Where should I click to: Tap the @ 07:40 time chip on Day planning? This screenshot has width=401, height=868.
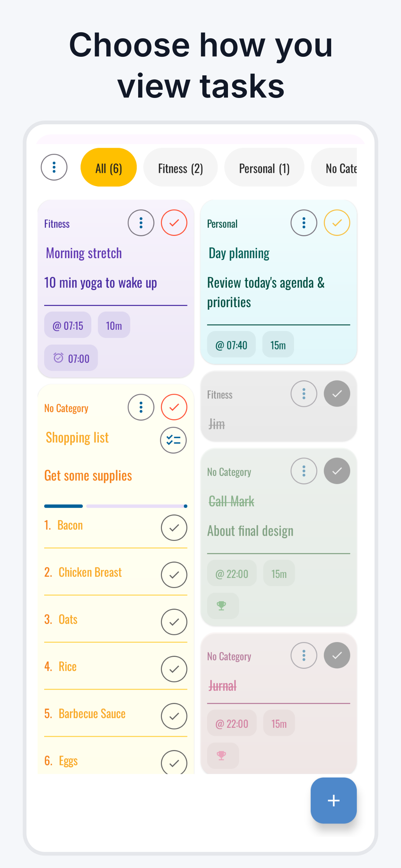coord(231,345)
